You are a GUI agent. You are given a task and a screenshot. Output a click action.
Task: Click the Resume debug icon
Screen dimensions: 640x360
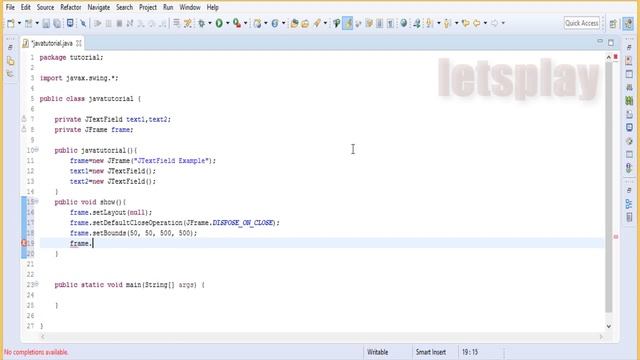98,23
